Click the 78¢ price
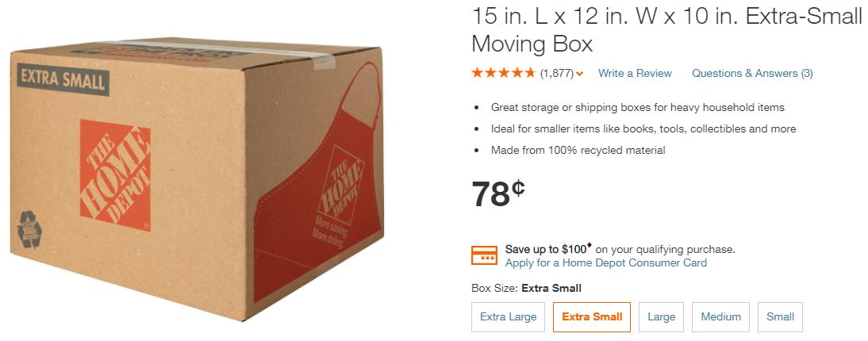The width and height of the screenshot is (868, 341). 498,194
